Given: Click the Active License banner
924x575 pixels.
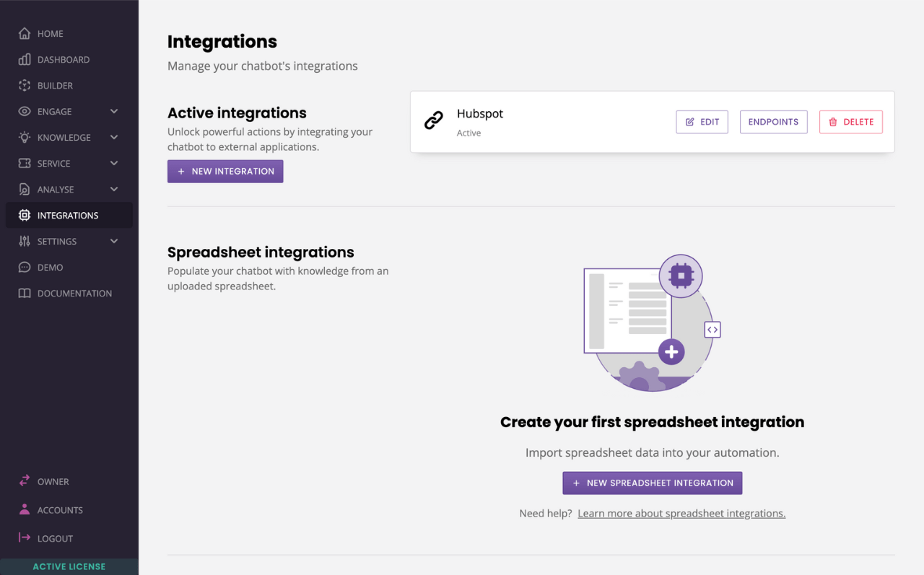Looking at the screenshot, I should (69, 566).
